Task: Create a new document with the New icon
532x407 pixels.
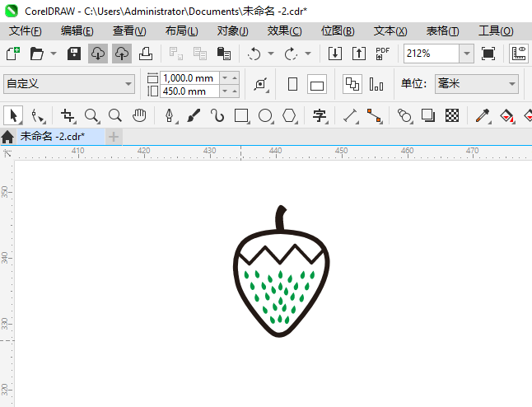Action: 13,54
